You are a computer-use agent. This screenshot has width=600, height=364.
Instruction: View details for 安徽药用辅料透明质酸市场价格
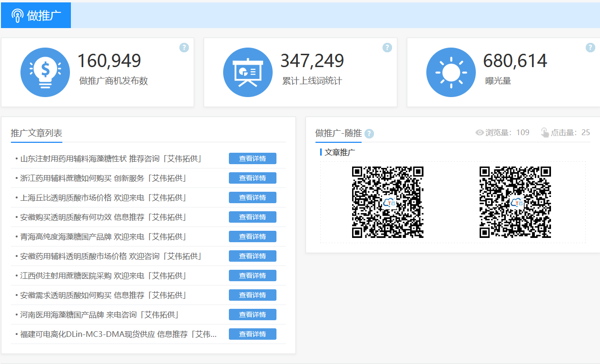pos(253,256)
